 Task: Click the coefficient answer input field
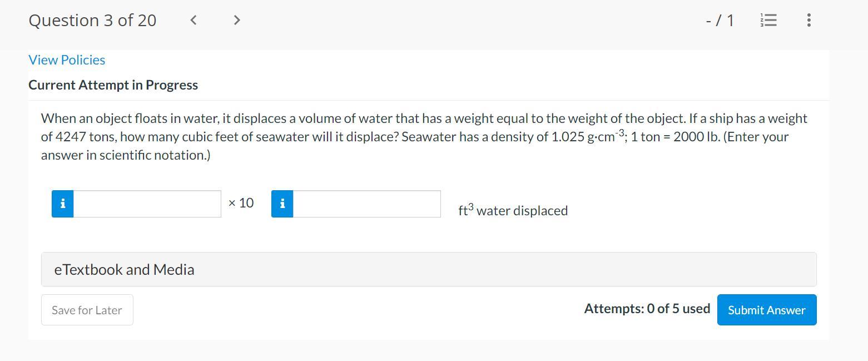point(147,204)
